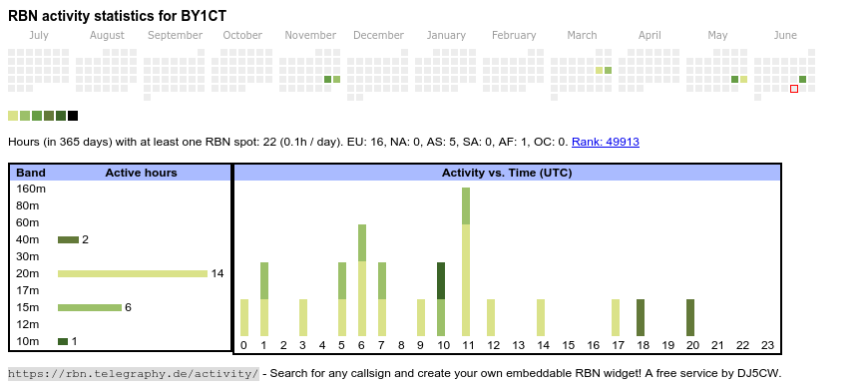Click the activity bar at hour 6
This screenshot has height=389, width=868.
tap(362, 280)
